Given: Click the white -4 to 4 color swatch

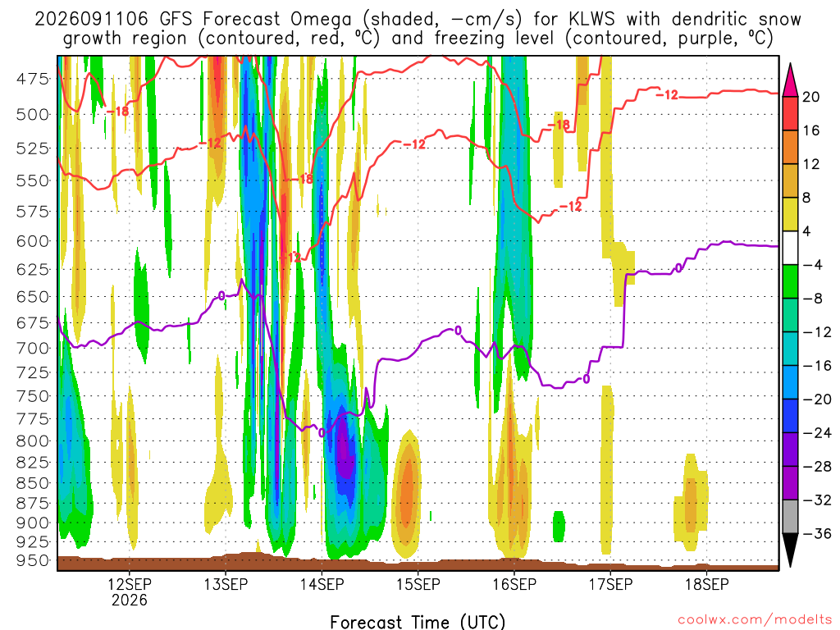Looking at the screenshot, I should tap(790, 248).
